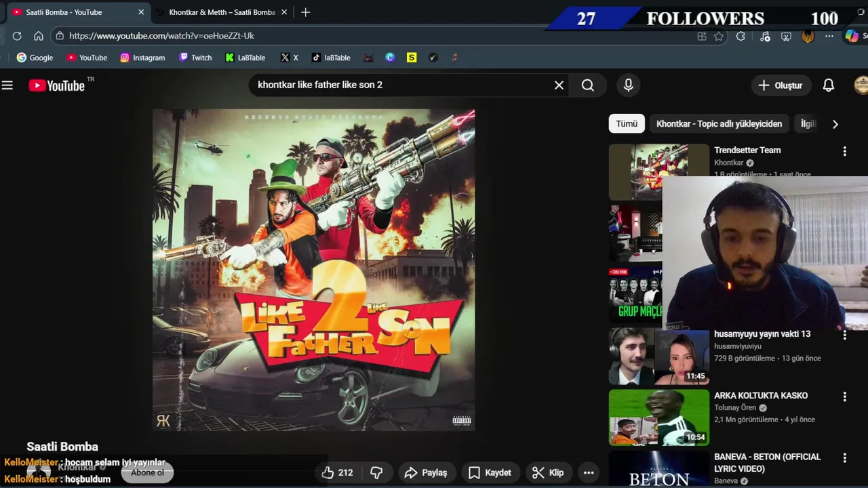Viewport: 868px width, 488px height.
Task: Open Twitch bookmark
Action: point(195,58)
